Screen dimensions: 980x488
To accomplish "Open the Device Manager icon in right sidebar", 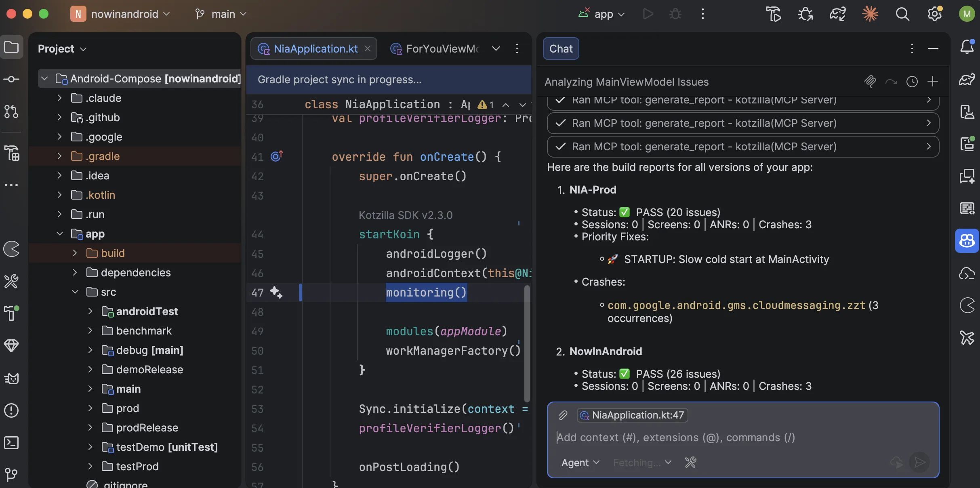I will point(967,111).
